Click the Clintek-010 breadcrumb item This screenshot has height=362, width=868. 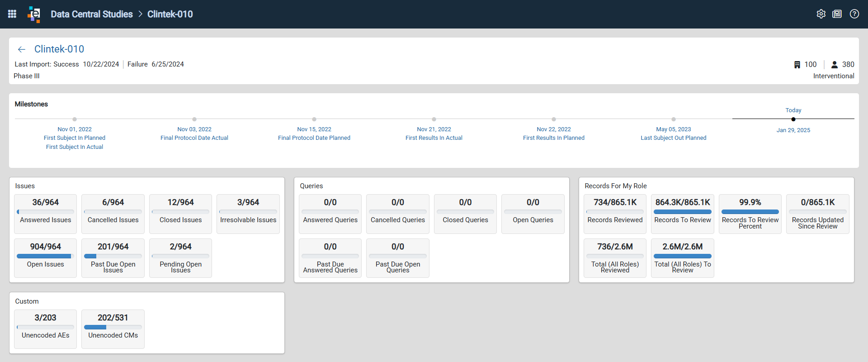click(170, 14)
